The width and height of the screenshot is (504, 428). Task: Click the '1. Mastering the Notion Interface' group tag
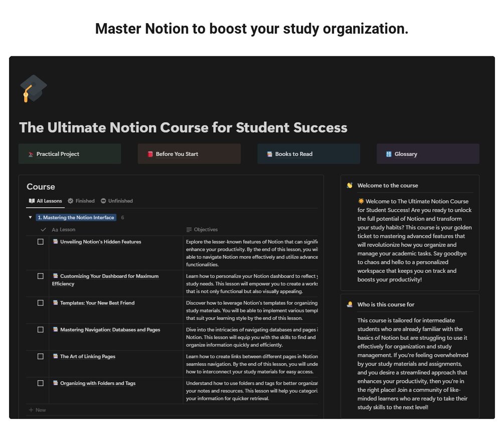(76, 218)
